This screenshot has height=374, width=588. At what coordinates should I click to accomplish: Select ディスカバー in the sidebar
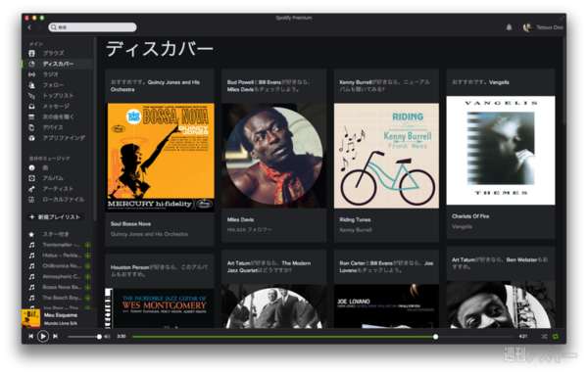click(x=58, y=64)
